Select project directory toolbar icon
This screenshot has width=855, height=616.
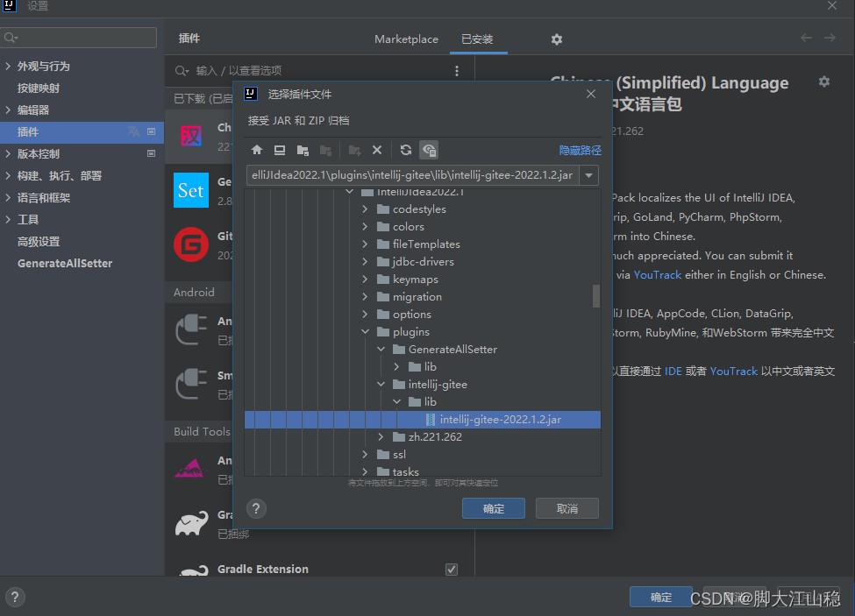click(303, 150)
